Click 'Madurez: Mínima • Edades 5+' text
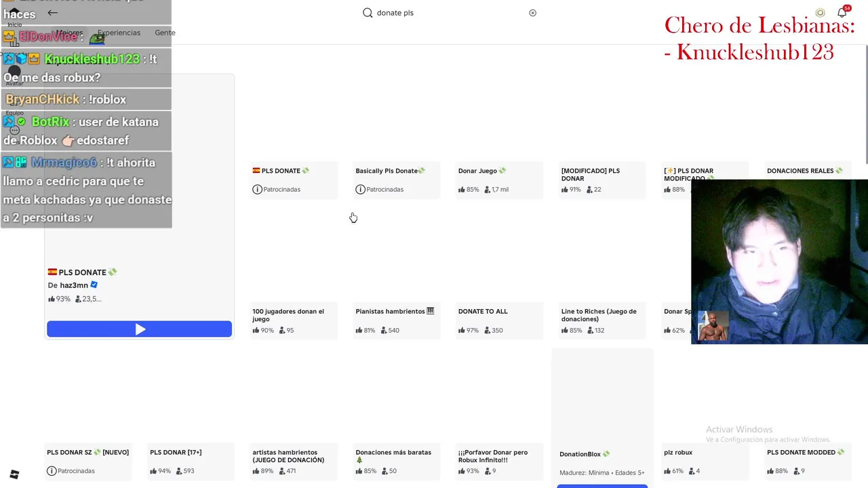 [x=602, y=472]
